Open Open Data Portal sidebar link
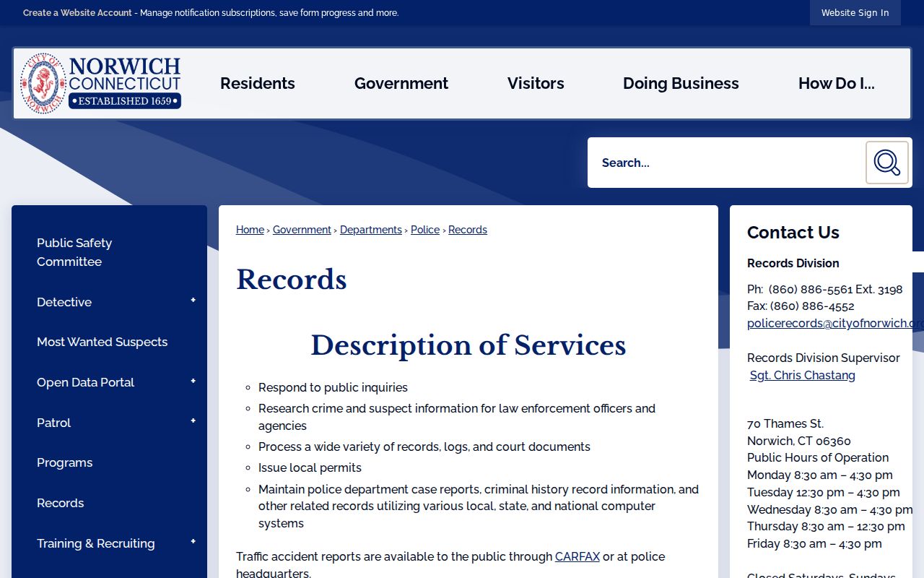The height and width of the screenshot is (578, 924). tap(85, 382)
